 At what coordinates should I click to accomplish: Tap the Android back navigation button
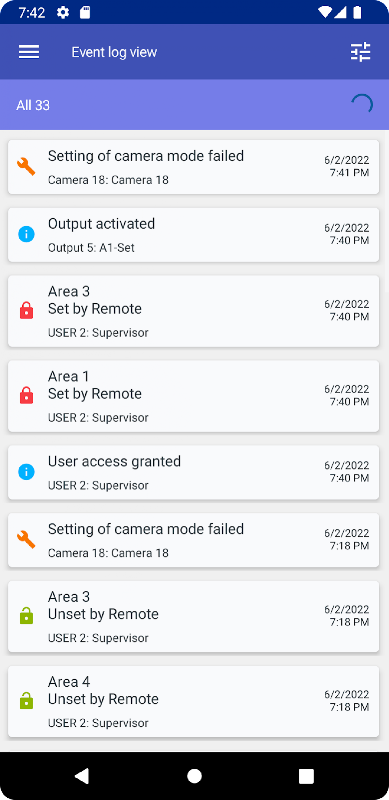(82, 776)
